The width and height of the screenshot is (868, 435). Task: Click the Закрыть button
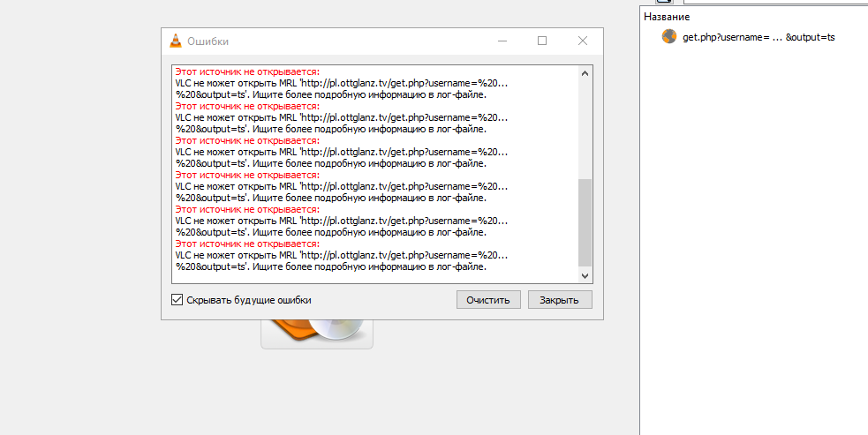pos(560,300)
